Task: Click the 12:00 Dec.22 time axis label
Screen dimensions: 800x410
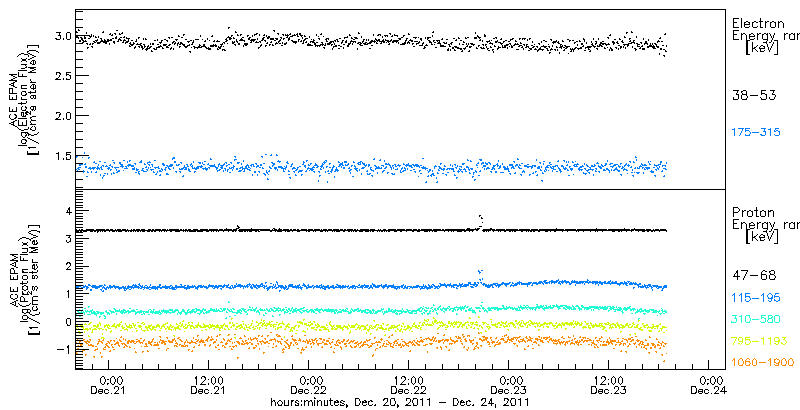Action: click(409, 386)
